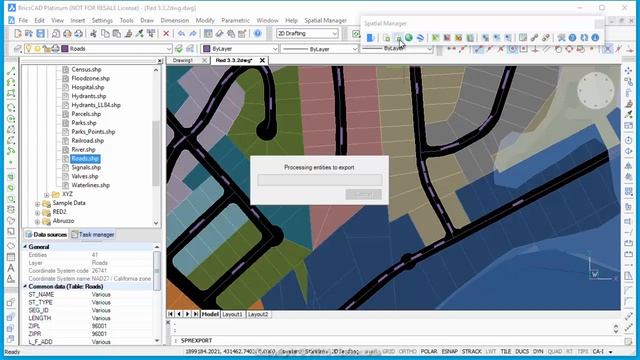Click the ByLayer purple color swatch
Viewport: 640px width, 360px height.
(x=207, y=49)
